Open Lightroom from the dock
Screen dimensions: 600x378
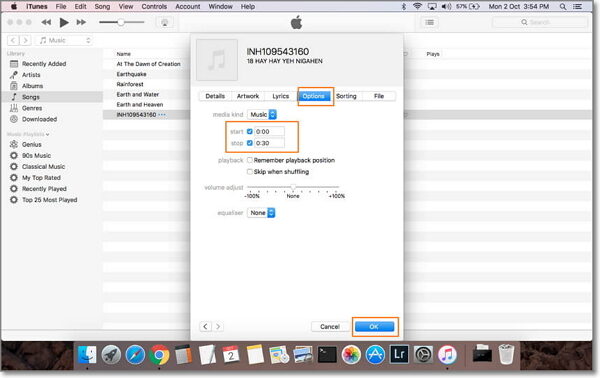click(399, 355)
